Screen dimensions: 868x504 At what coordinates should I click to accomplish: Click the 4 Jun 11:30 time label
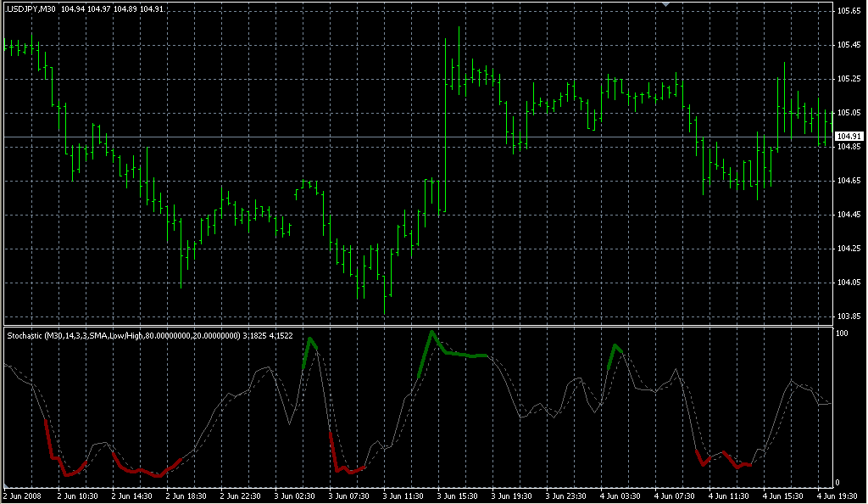point(731,496)
